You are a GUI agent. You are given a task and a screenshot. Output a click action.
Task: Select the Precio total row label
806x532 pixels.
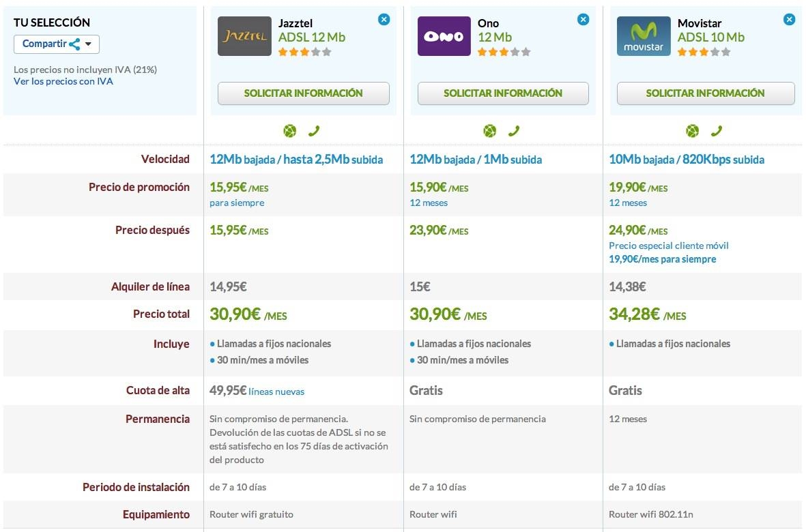pyautogui.click(x=162, y=314)
